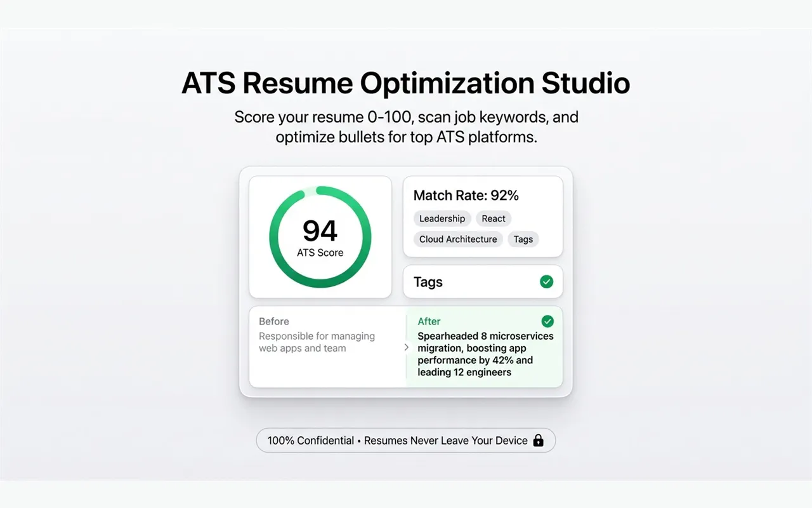Click the circular ATS Score progress ring
Screen dimensions: 812x508
pos(320,237)
